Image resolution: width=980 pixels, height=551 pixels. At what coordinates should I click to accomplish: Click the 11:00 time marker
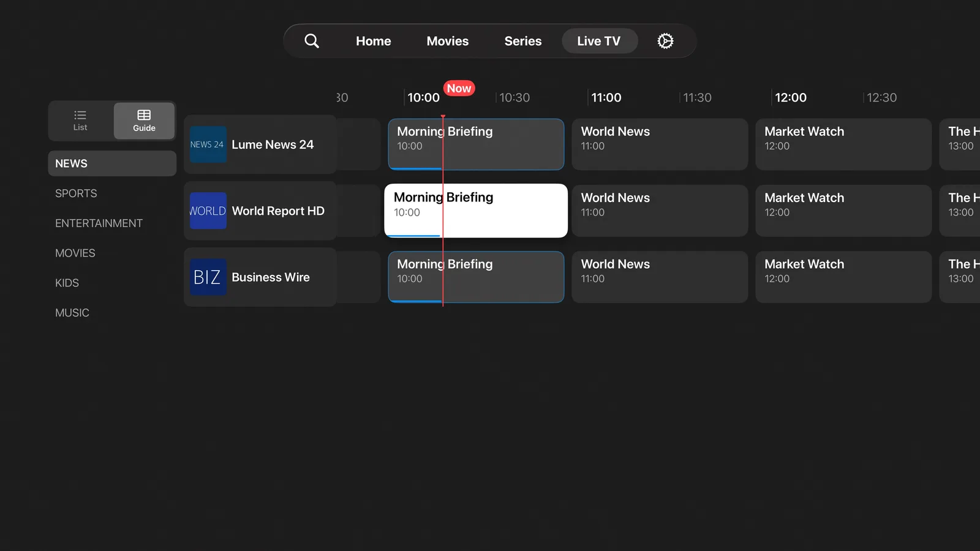point(606,97)
